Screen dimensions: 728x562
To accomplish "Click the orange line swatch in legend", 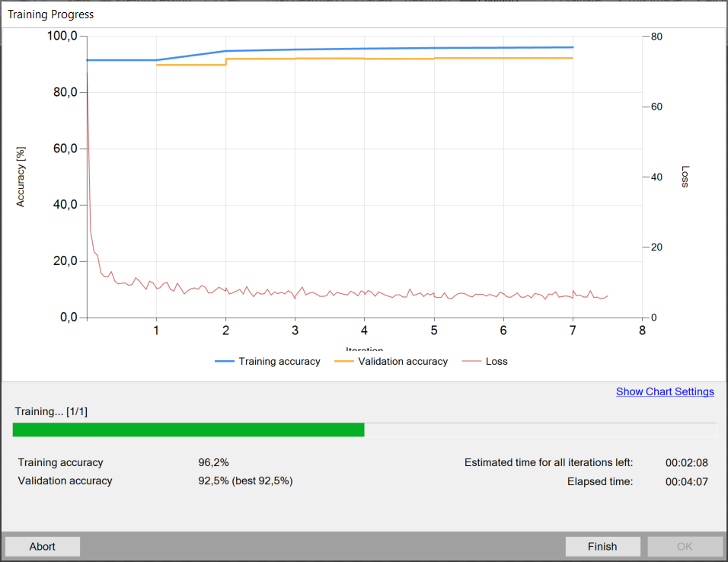I will pyautogui.click(x=344, y=361).
